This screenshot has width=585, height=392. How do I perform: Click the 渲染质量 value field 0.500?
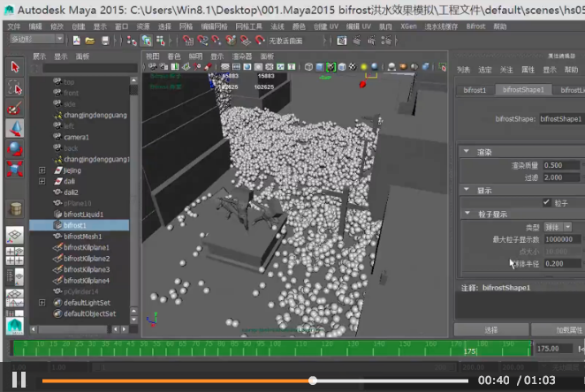point(561,165)
